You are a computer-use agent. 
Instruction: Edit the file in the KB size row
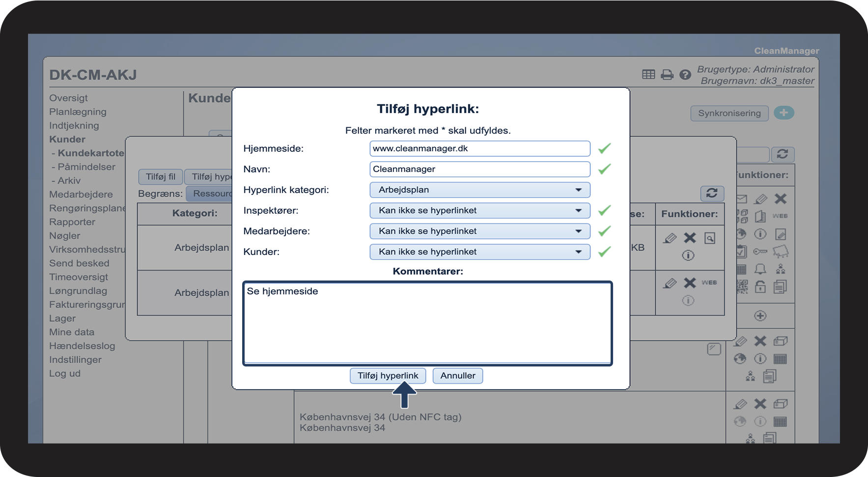[670, 238]
